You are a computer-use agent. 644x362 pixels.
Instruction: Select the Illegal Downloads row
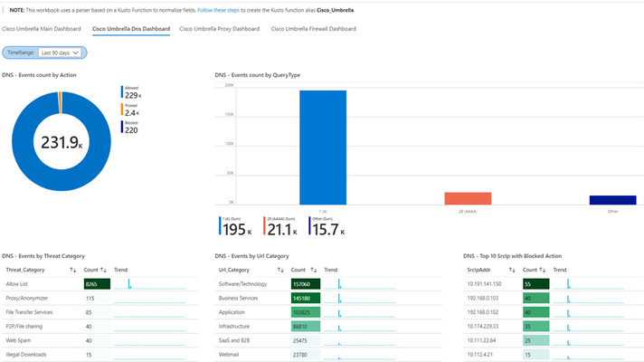point(99,354)
